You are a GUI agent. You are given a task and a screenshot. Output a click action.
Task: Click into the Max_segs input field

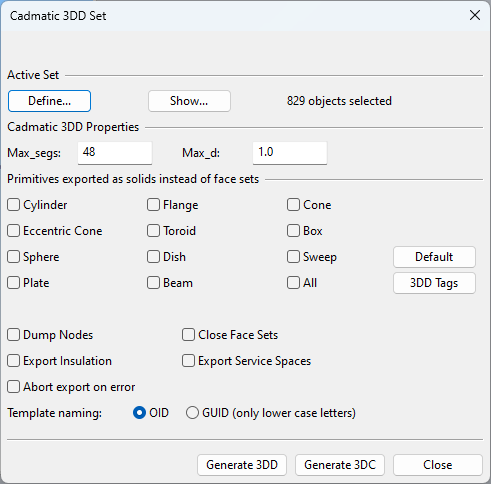click(x=115, y=153)
